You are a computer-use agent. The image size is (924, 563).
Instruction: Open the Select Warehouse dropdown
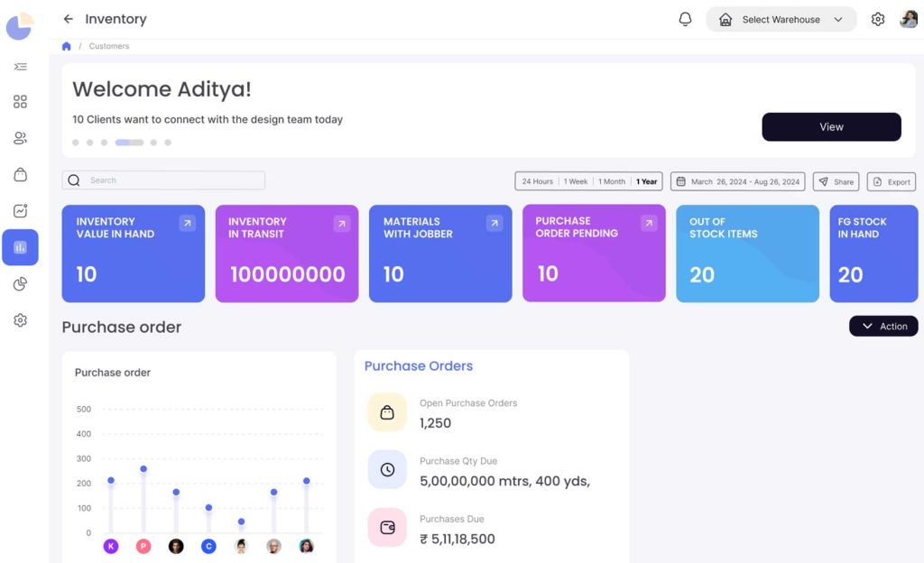[x=781, y=18]
